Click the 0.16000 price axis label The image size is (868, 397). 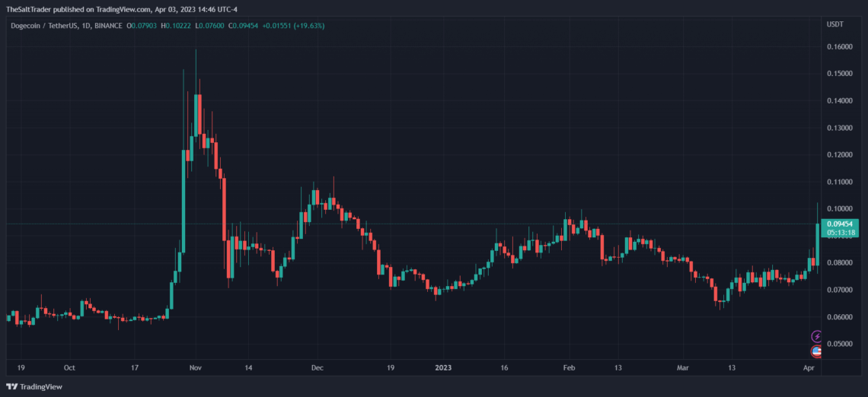tap(839, 47)
